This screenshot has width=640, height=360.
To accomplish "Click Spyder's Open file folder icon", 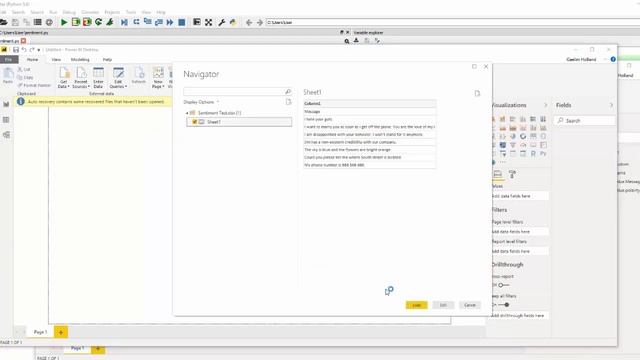I will (x=4, y=22).
